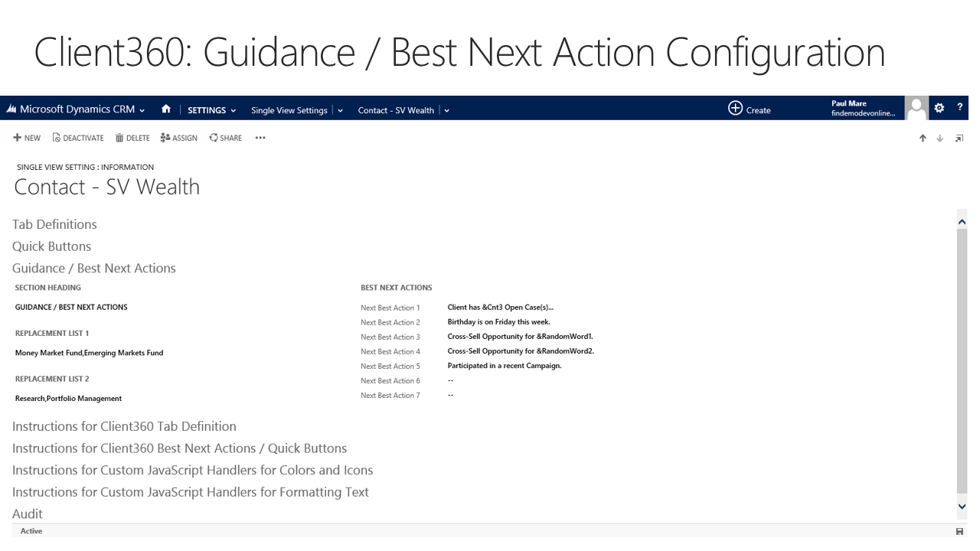Expand the Audit section
The image size is (980, 551).
click(x=28, y=514)
